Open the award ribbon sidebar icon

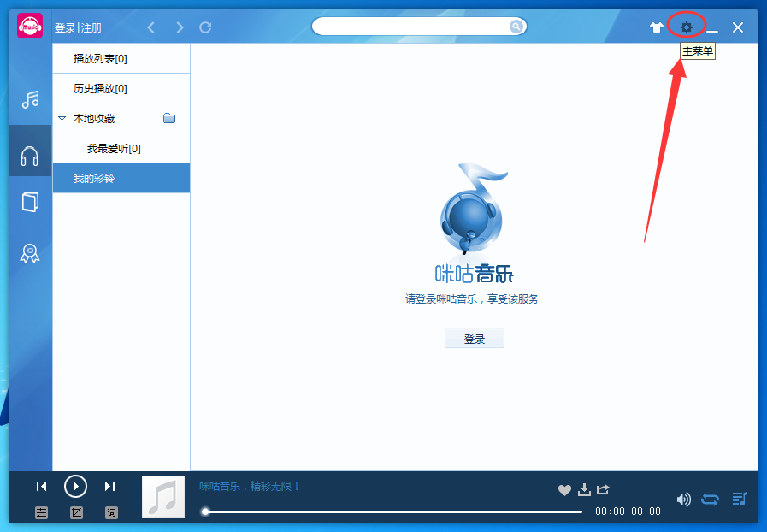[30, 253]
